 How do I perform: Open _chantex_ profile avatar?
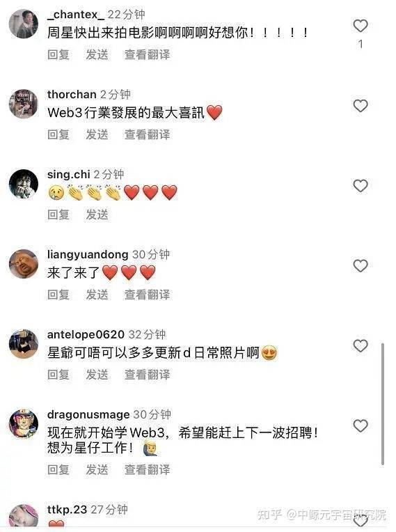24,24
